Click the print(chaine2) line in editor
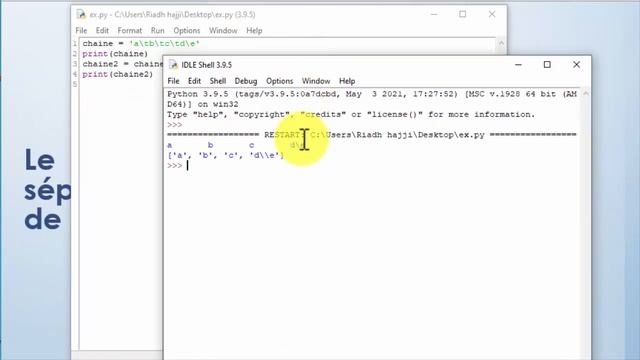This screenshot has width=640, height=360. pyautogui.click(x=118, y=74)
